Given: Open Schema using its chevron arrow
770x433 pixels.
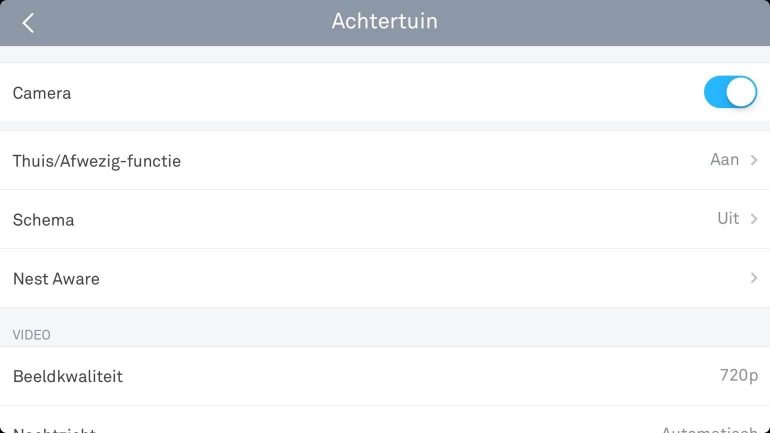Looking at the screenshot, I should pos(754,219).
